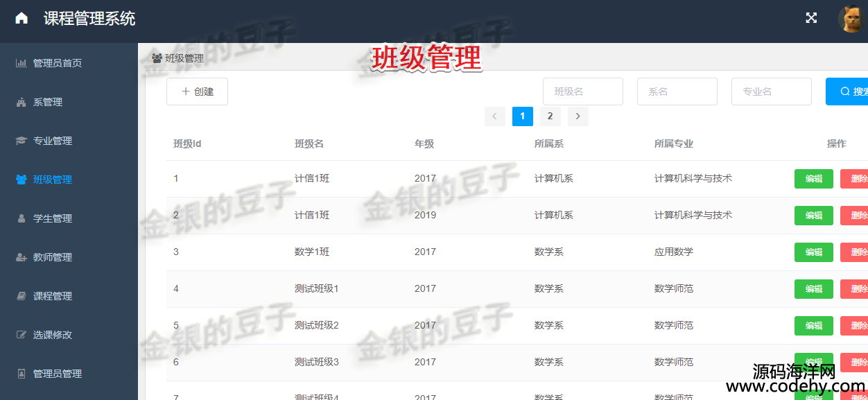Open the user avatar menu
This screenshot has width=868, height=400.
852,19
